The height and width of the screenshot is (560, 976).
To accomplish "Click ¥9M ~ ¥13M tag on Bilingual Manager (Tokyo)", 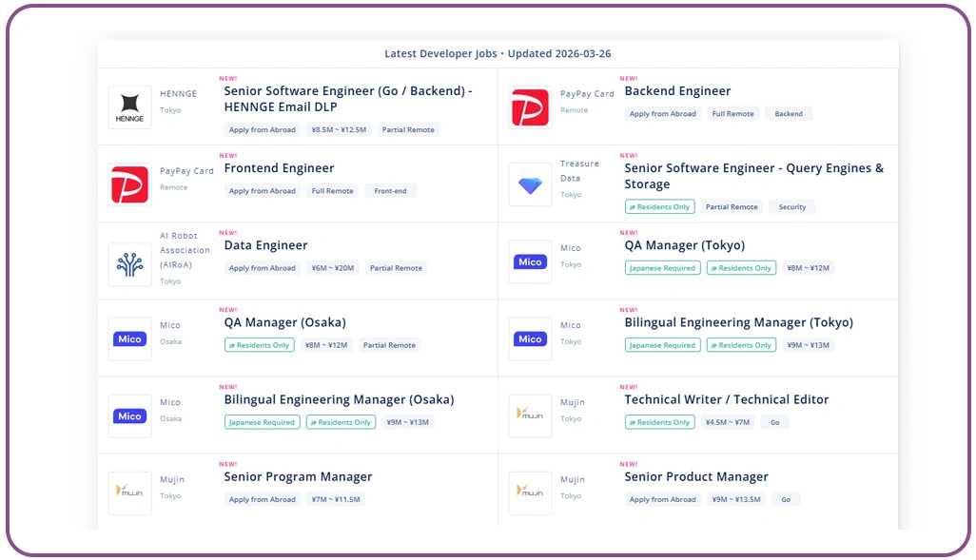I will [808, 345].
